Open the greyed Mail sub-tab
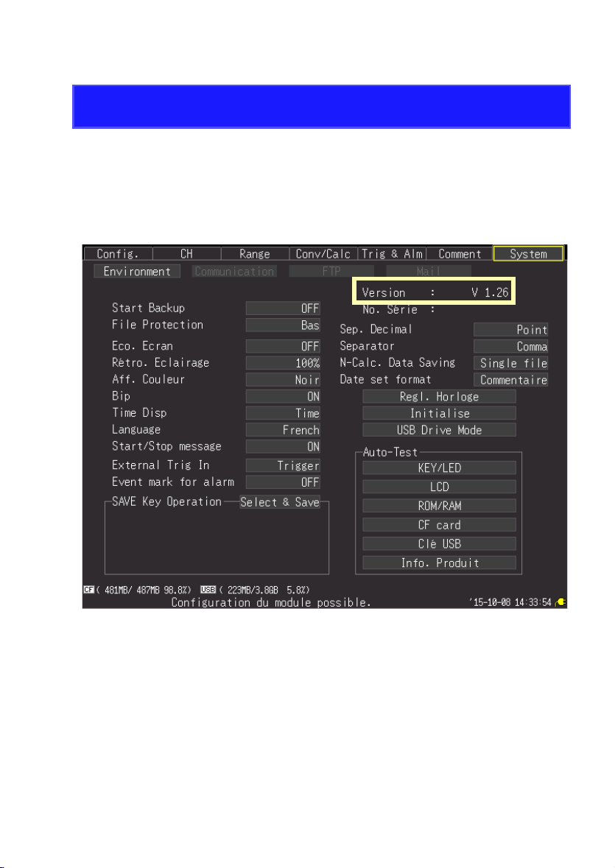Screen dimensions: 615x868 429,271
